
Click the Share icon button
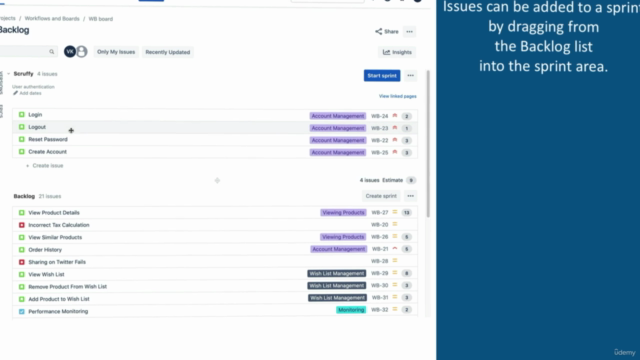pos(387,31)
